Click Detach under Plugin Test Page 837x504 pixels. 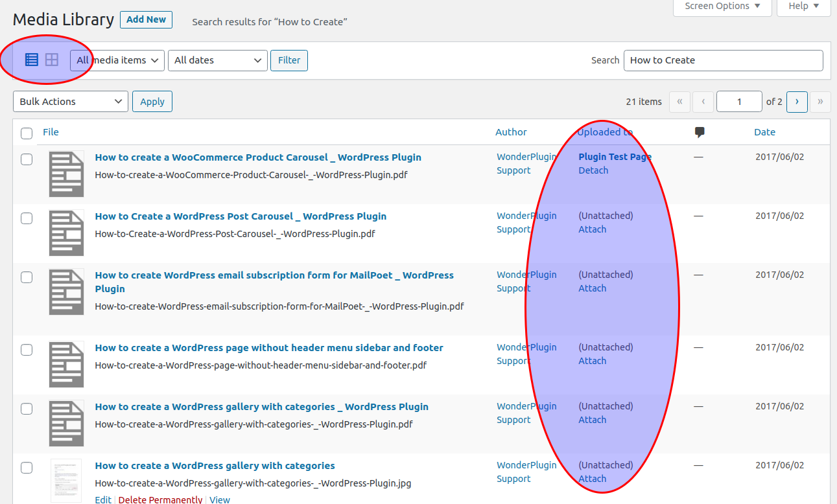593,170
